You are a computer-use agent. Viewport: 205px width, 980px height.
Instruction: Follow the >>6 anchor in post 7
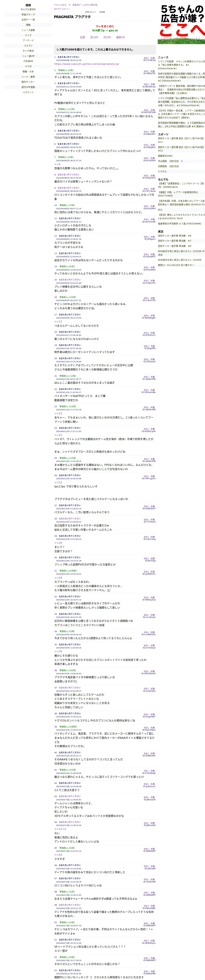(x=57, y=164)
